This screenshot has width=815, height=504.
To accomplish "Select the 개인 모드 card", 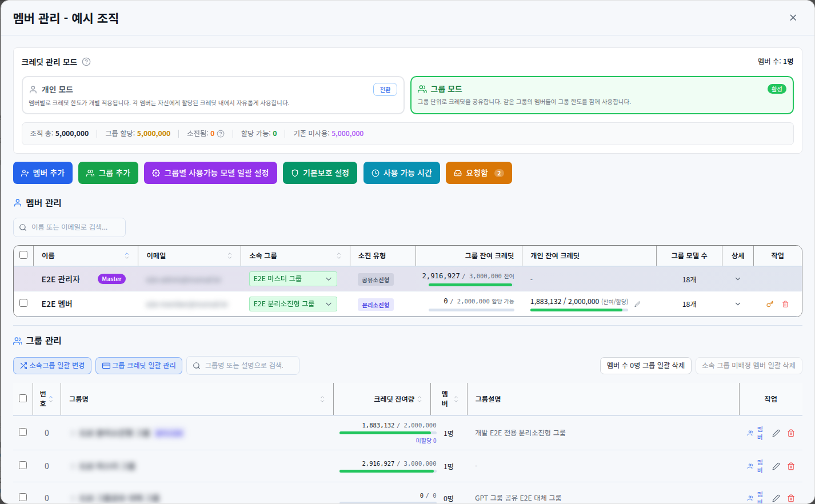I will click(x=213, y=95).
